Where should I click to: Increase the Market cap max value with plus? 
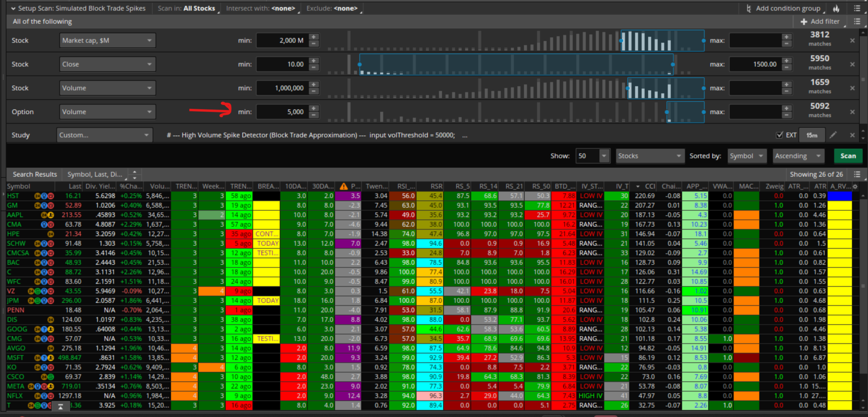click(x=787, y=37)
